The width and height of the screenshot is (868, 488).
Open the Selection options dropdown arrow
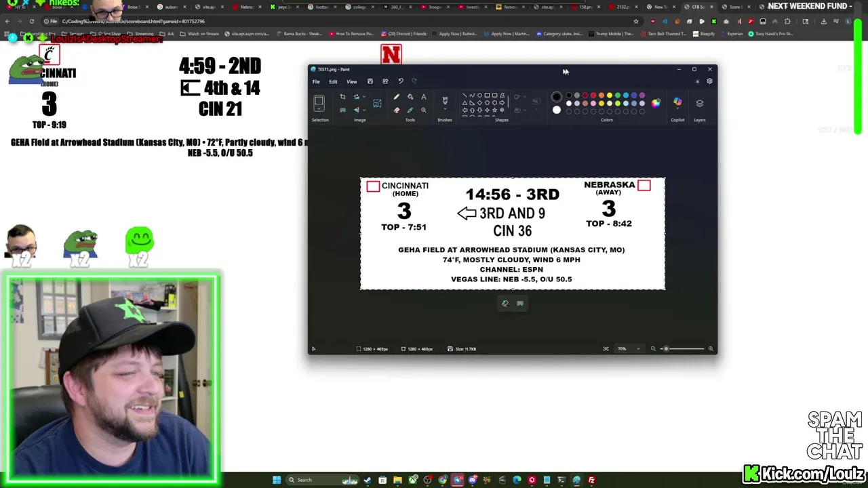click(x=319, y=110)
